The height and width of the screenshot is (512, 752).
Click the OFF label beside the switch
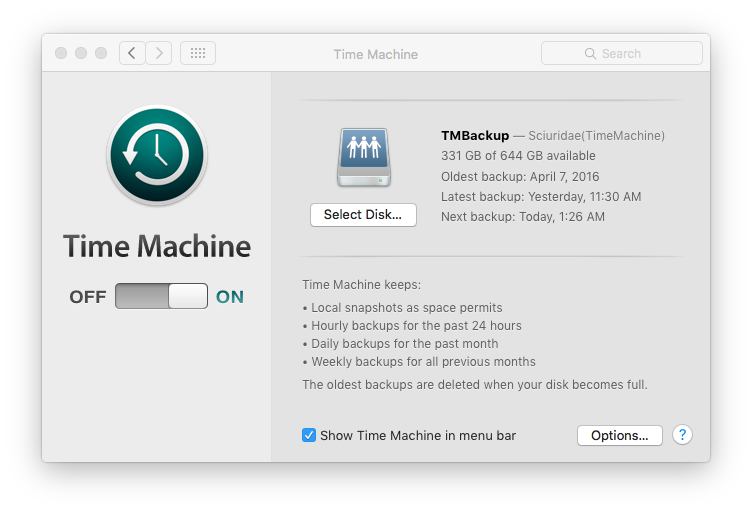(x=87, y=297)
